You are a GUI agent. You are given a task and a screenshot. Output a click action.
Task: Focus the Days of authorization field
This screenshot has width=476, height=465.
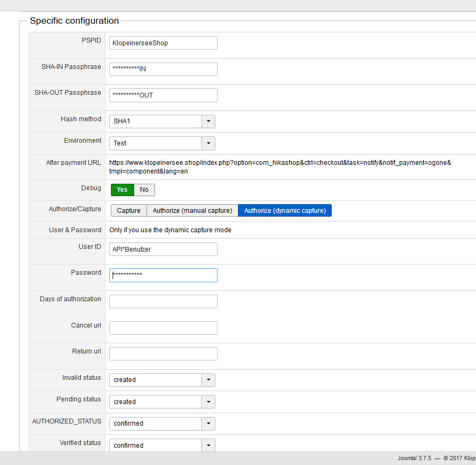[163, 301]
